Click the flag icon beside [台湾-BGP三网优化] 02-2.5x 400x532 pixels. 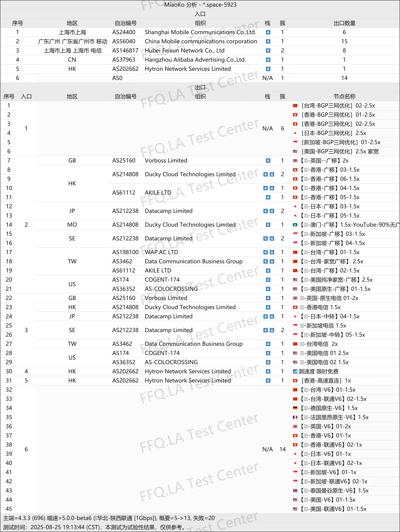click(x=295, y=106)
